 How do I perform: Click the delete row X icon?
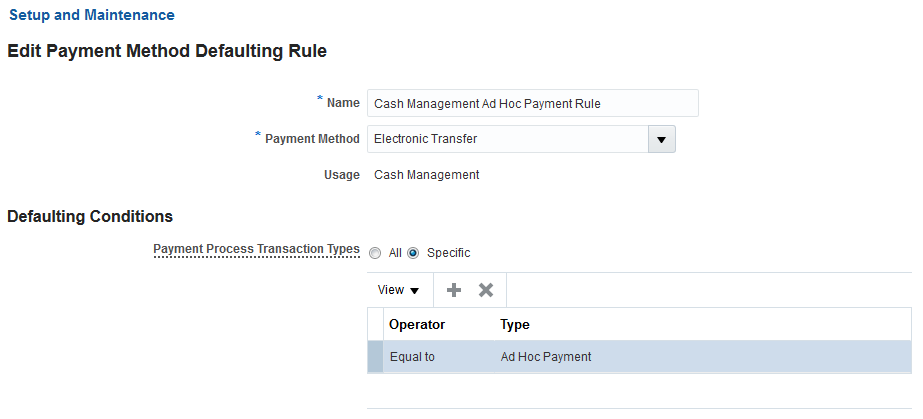(486, 290)
